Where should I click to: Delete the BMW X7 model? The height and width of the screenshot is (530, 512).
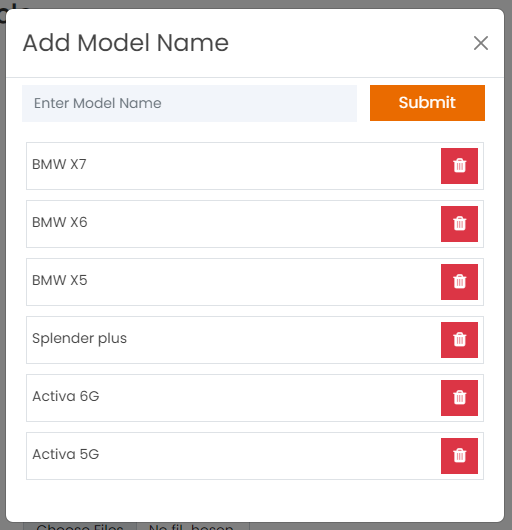[x=459, y=166]
